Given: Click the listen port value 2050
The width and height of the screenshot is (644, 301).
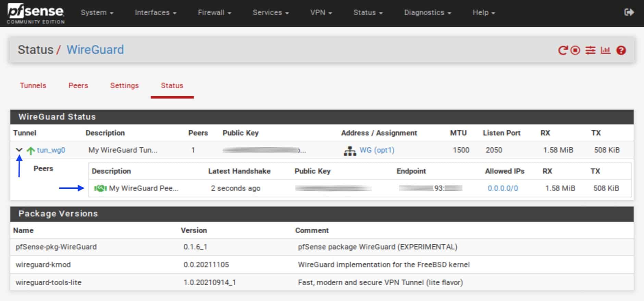Looking at the screenshot, I should pos(494,150).
